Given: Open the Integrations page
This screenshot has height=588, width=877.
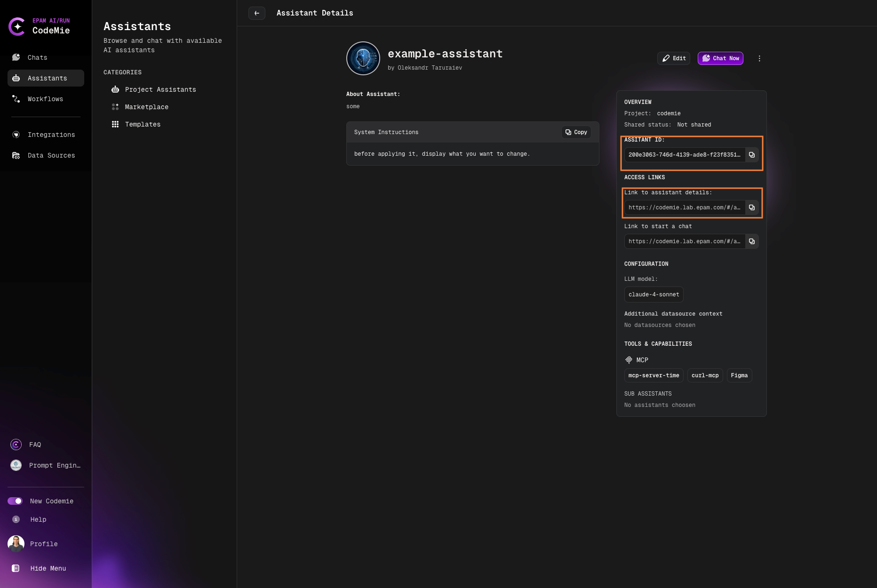Looking at the screenshot, I should point(51,135).
